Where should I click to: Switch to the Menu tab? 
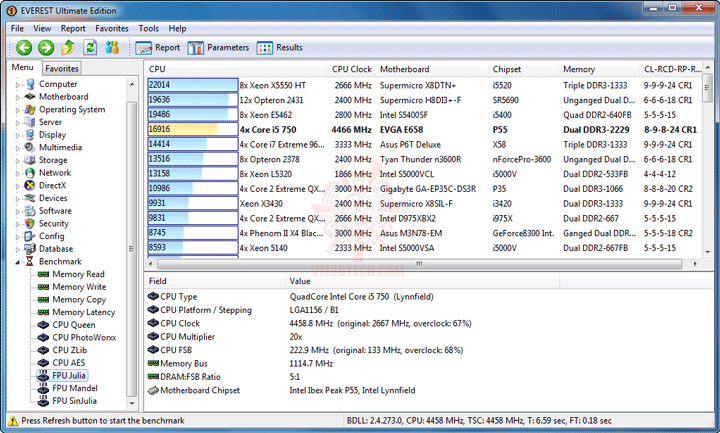coord(22,67)
